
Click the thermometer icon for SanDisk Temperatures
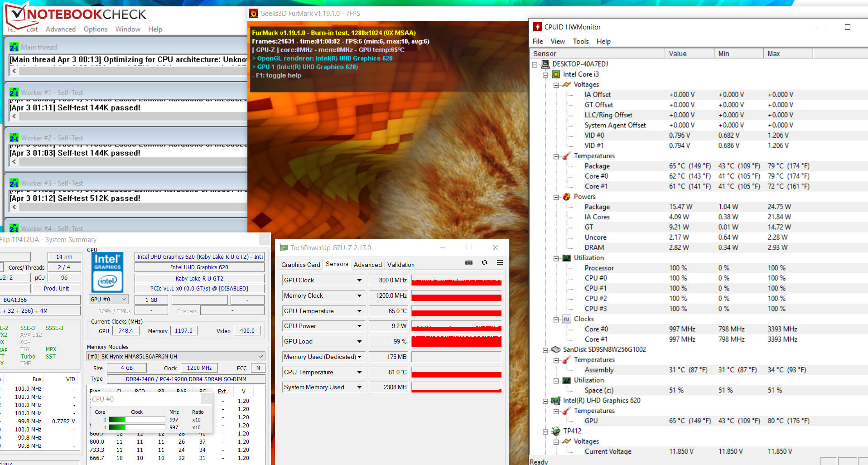pyautogui.click(x=566, y=360)
